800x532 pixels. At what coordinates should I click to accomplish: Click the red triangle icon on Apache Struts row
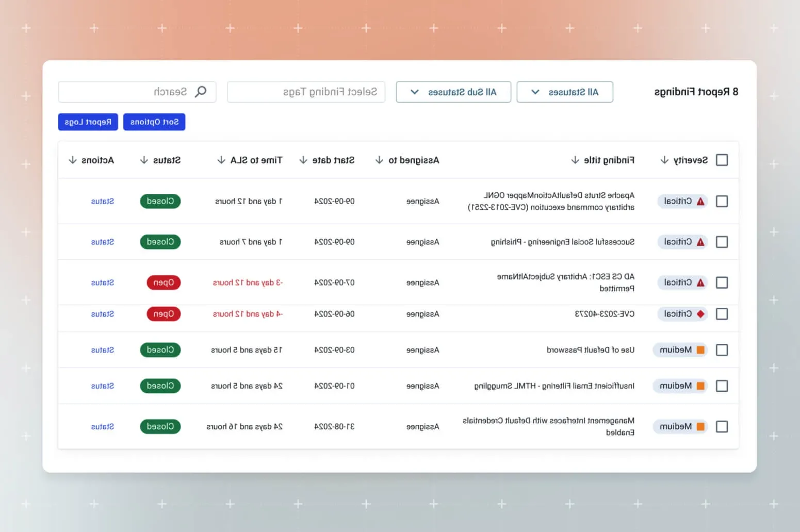tap(700, 202)
